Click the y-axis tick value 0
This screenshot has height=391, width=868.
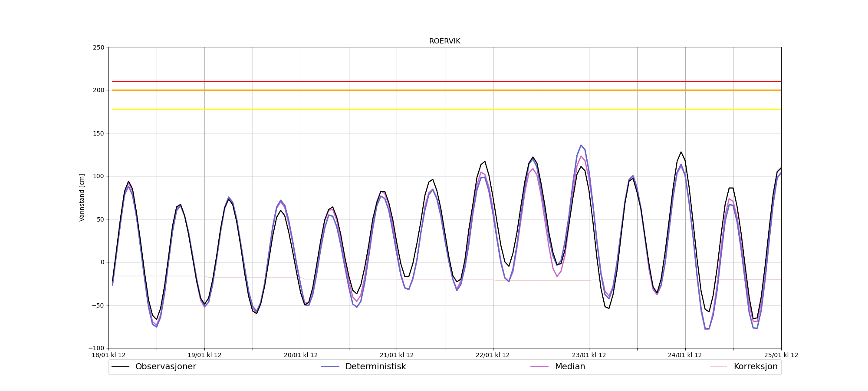coord(103,262)
